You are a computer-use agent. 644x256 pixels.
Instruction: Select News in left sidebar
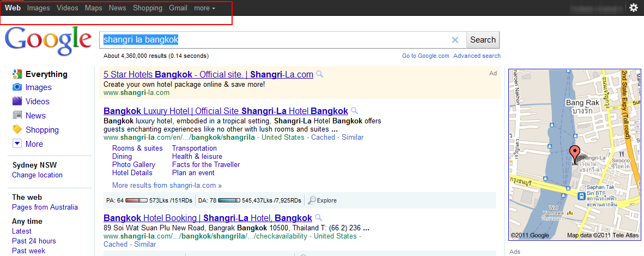coord(36,116)
